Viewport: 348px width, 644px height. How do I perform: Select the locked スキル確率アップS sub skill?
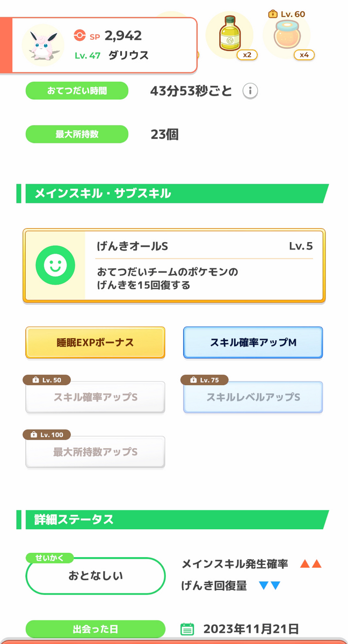pyautogui.click(x=96, y=397)
